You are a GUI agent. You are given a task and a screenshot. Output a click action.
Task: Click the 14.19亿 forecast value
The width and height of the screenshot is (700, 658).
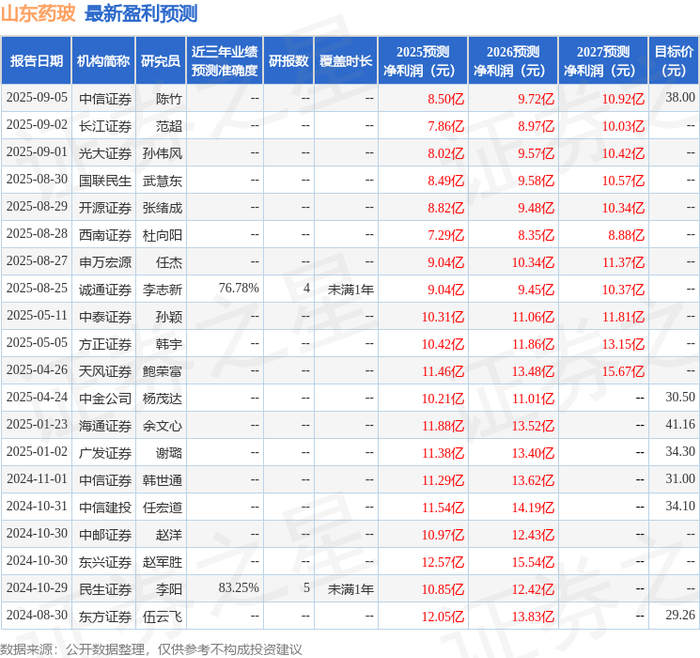click(x=533, y=508)
